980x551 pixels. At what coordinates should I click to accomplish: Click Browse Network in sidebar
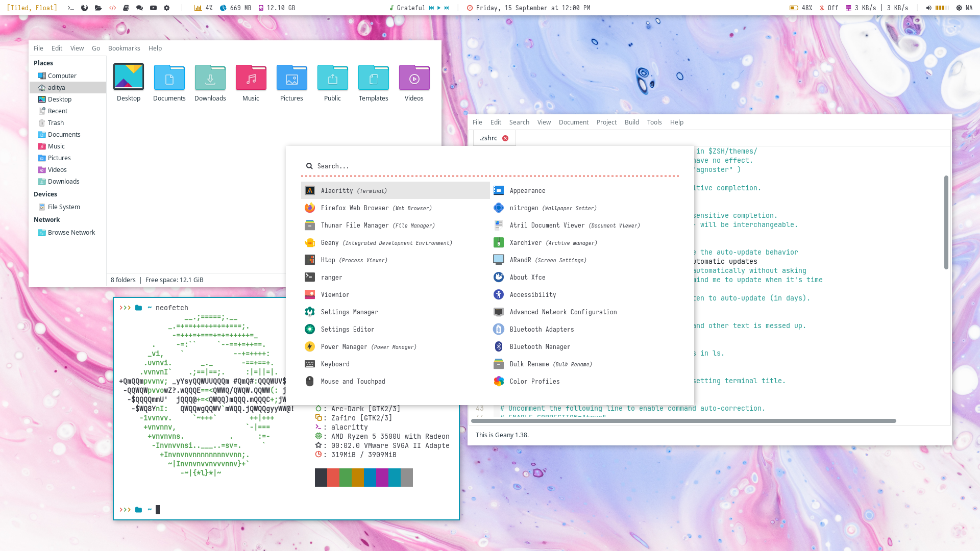click(71, 232)
